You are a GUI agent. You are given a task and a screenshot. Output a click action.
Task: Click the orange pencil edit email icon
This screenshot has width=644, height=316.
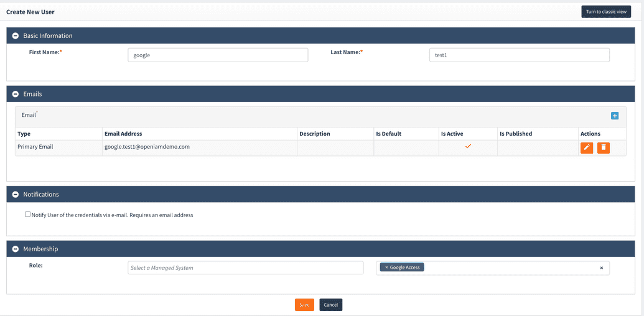click(586, 147)
